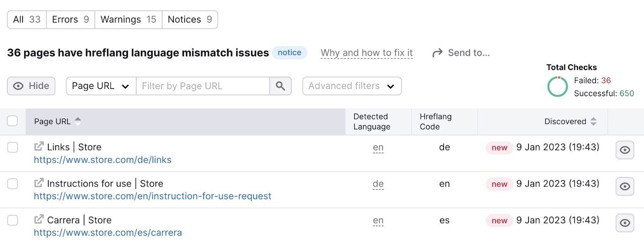Expand the Page URL filter dropdown
Image resolution: width=644 pixels, height=244 pixels.
click(101, 86)
